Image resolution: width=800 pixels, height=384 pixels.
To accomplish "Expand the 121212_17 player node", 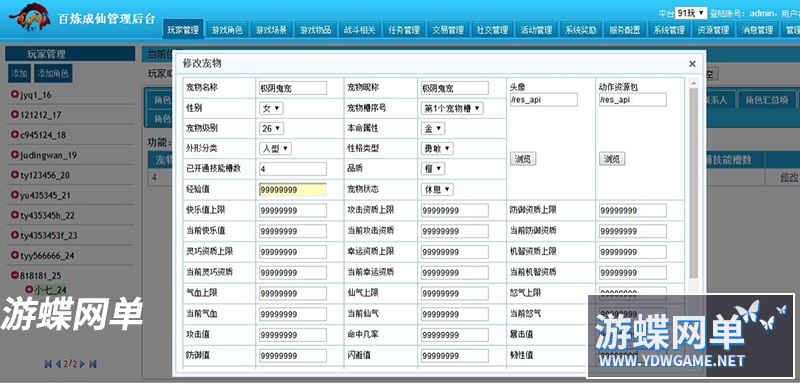I will click(14, 114).
